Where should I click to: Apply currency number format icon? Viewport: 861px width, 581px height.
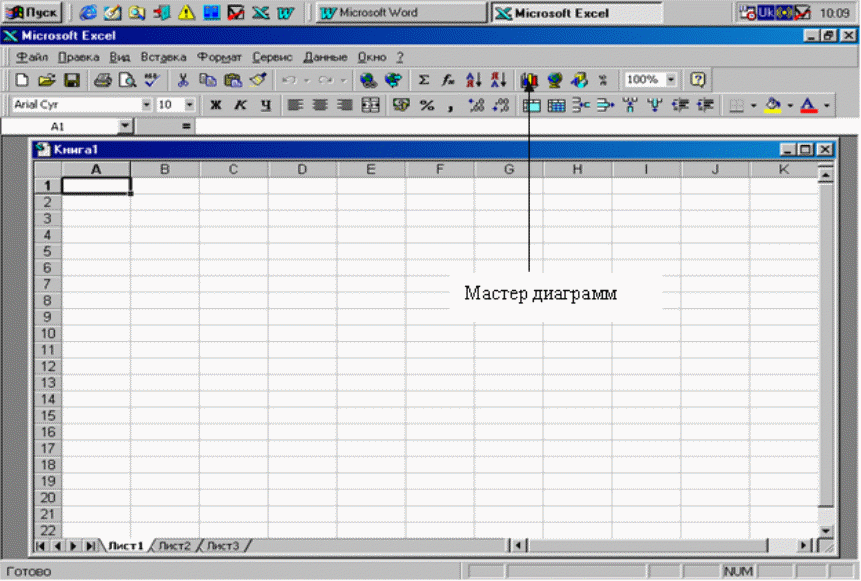click(x=401, y=105)
